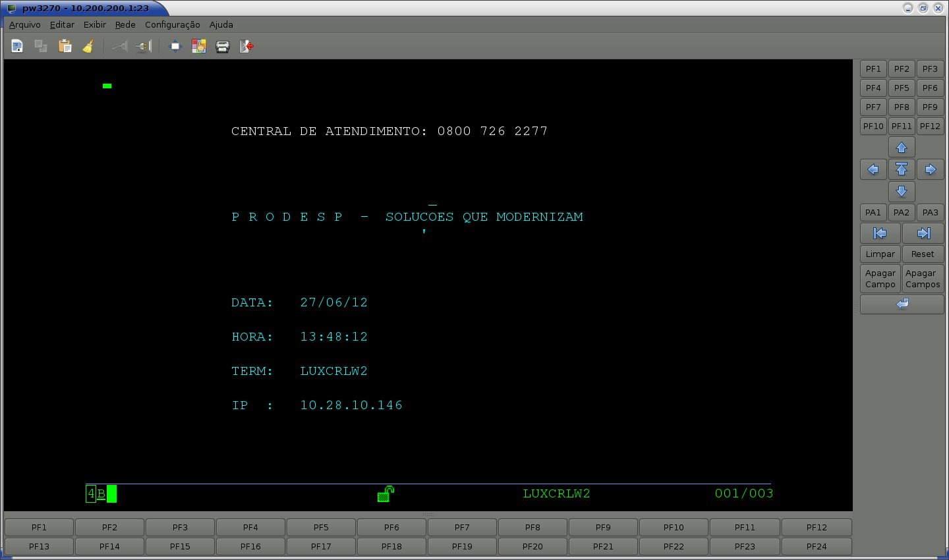
Task: Click the left arrow cursor key
Action: [873, 169]
